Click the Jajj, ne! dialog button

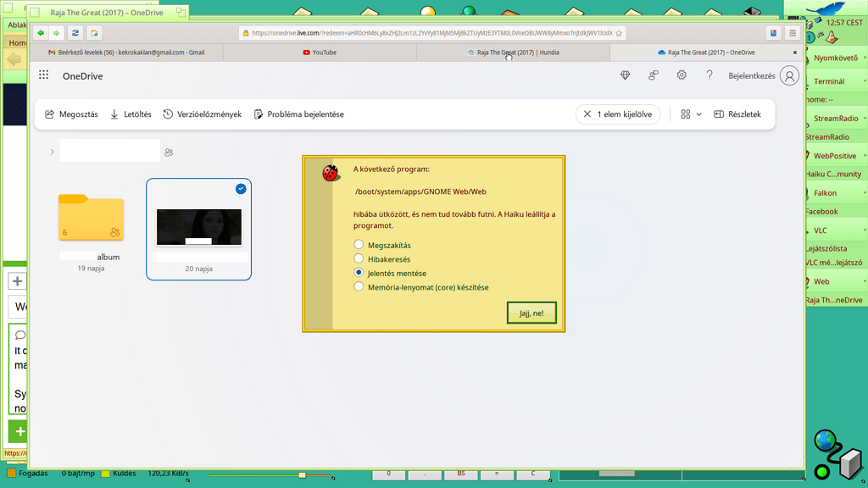coord(531,313)
